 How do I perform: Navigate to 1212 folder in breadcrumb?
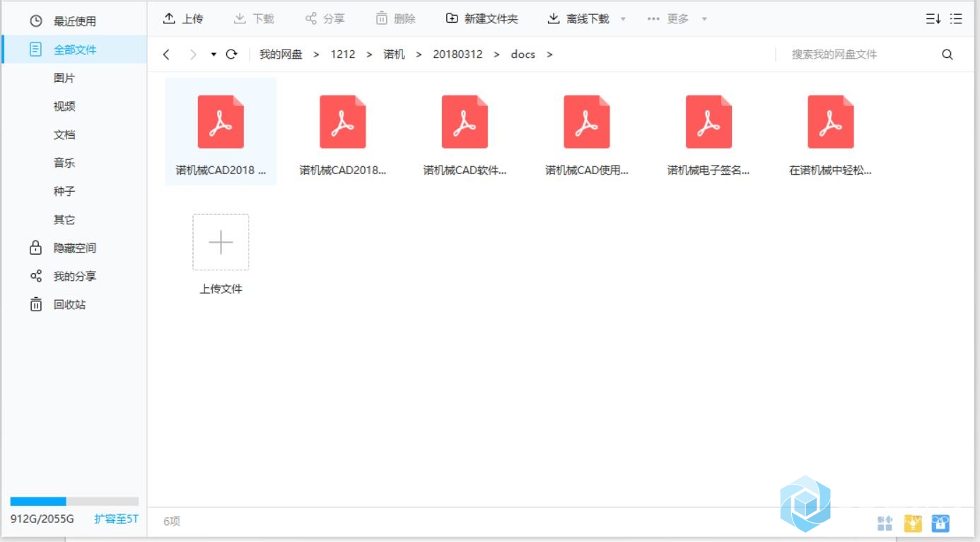(x=343, y=54)
